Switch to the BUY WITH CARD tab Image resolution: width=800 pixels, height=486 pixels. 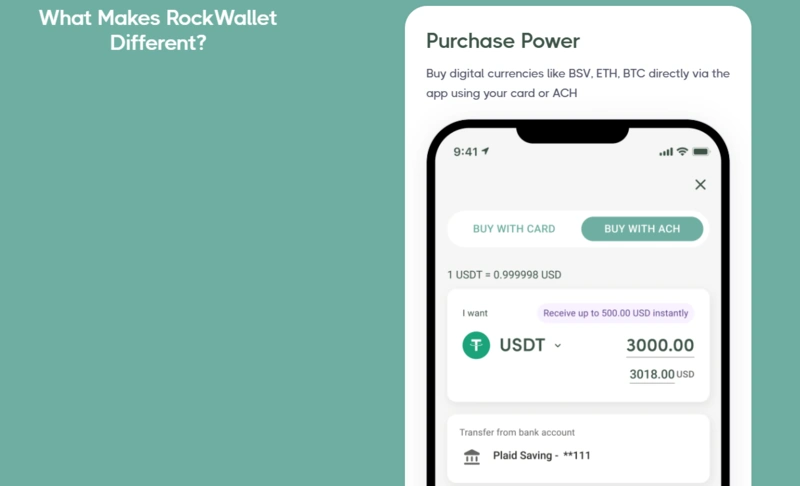pos(514,229)
